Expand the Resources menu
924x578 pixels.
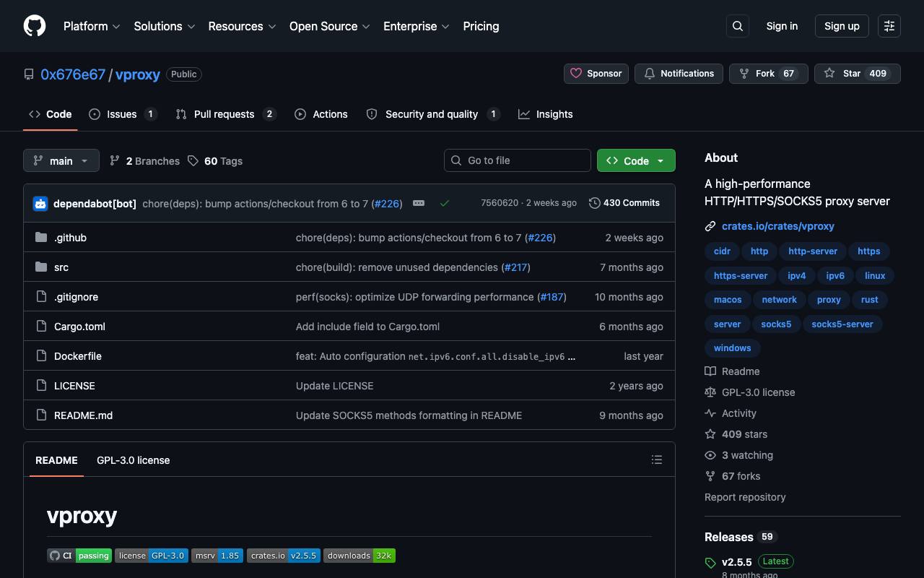tap(243, 26)
